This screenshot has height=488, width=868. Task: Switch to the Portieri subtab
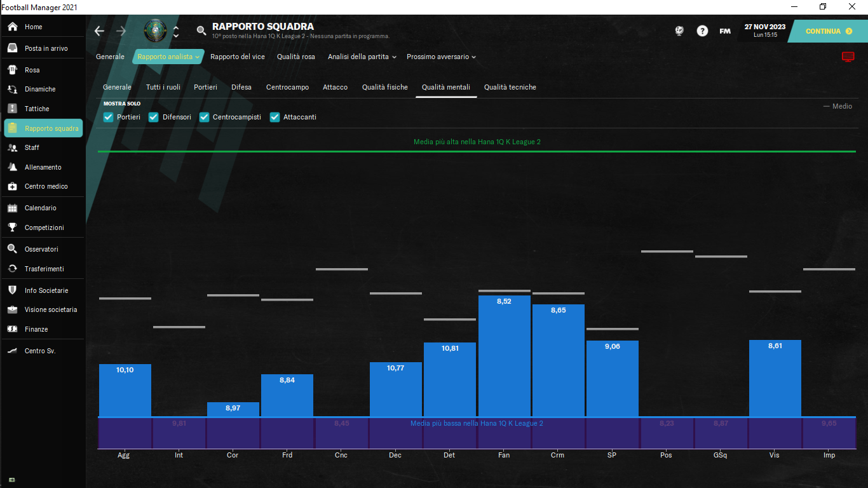[205, 87]
